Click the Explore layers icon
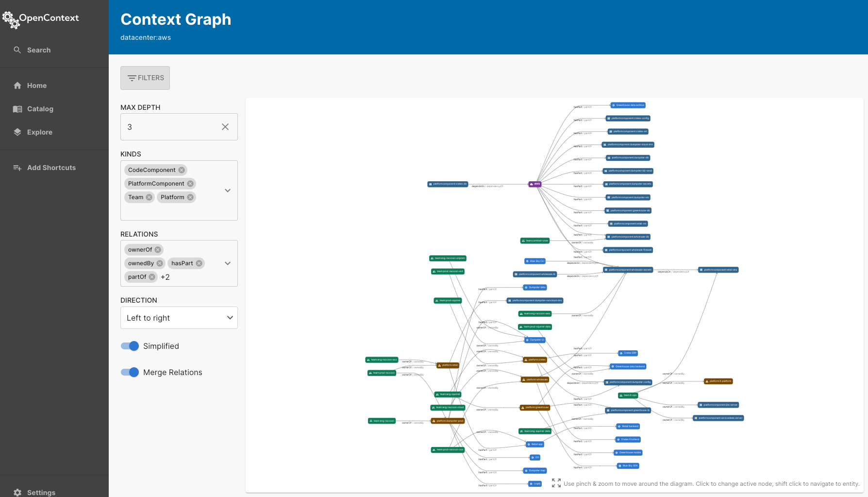This screenshot has width=868, height=497. tap(17, 132)
